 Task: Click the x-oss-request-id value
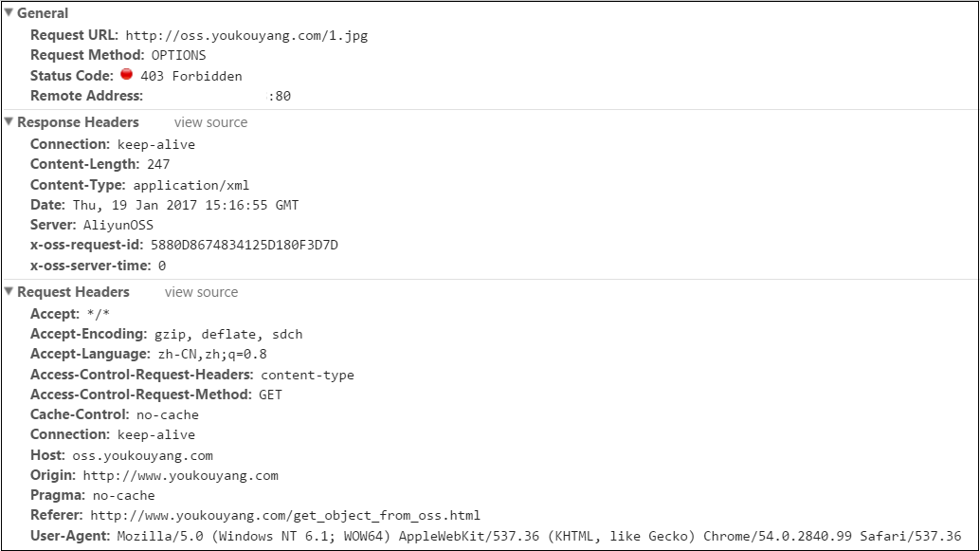[x=245, y=246]
